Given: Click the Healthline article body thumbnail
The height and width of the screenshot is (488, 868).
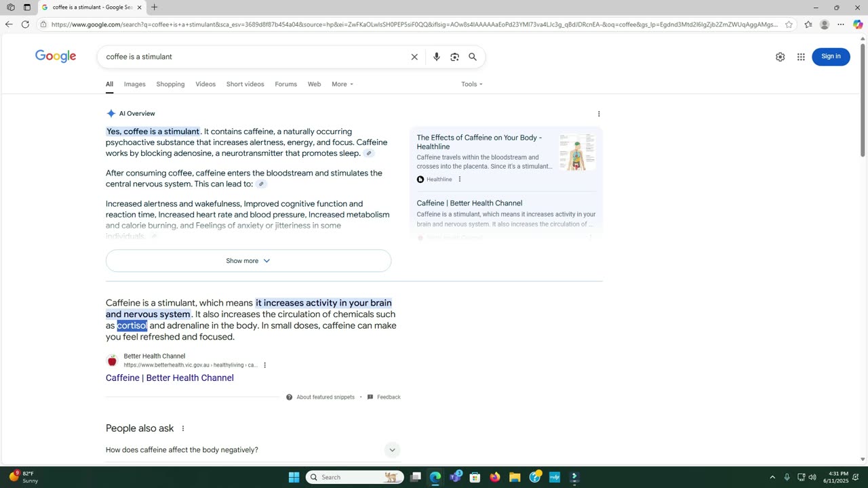Looking at the screenshot, I should pyautogui.click(x=577, y=152).
